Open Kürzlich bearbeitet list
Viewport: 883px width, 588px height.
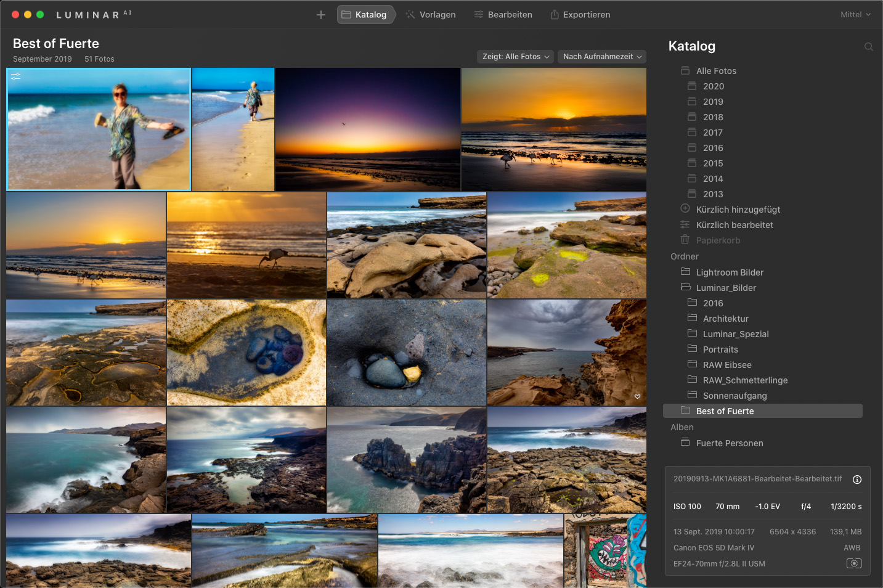coord(734,225)
